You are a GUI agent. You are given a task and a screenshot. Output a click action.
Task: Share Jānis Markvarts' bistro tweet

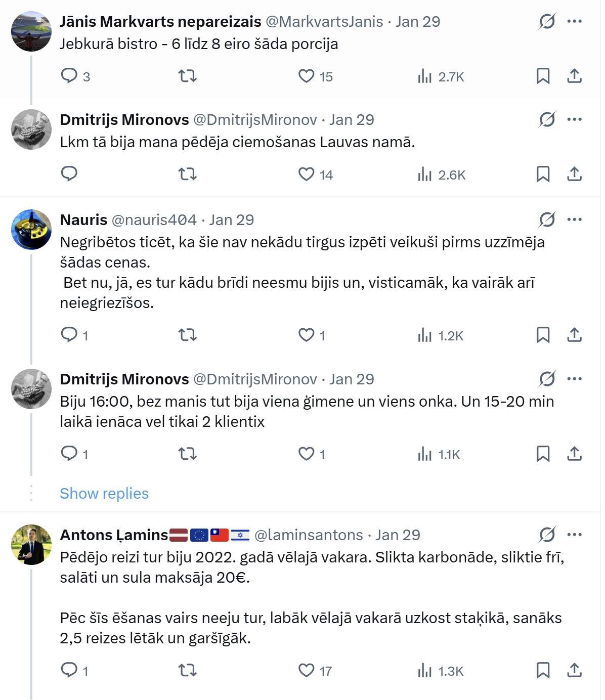pos(574,76)
